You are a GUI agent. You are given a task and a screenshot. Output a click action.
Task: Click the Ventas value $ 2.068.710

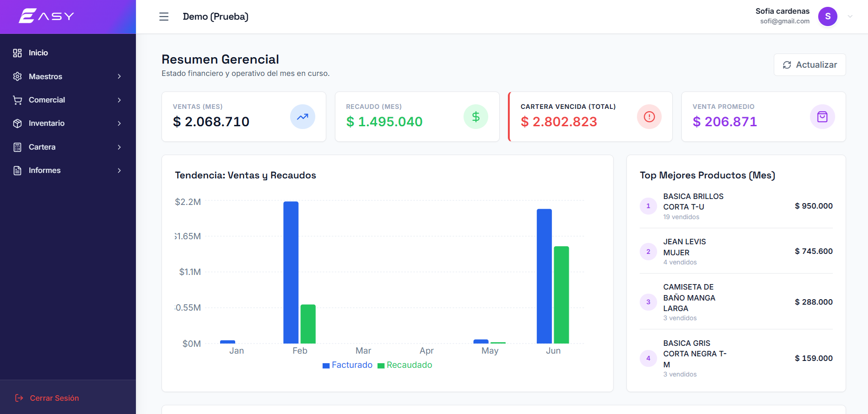coord(211,122)
